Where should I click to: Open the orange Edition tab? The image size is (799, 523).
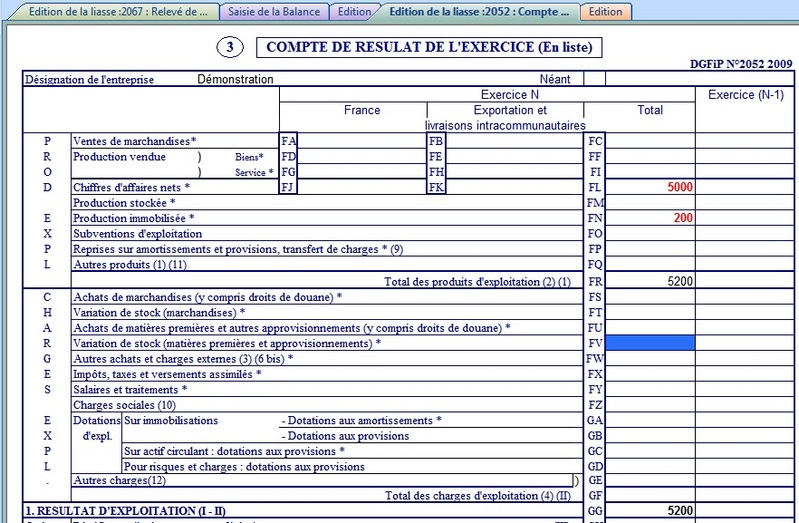click(x=605, y=12)
